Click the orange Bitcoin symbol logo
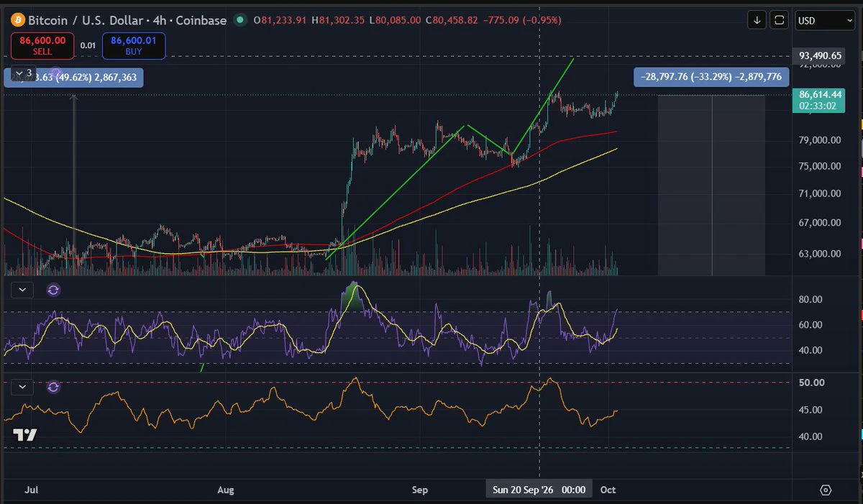This screenshot has width=863, height=504. pyautogui.click(x=17, y=20)
